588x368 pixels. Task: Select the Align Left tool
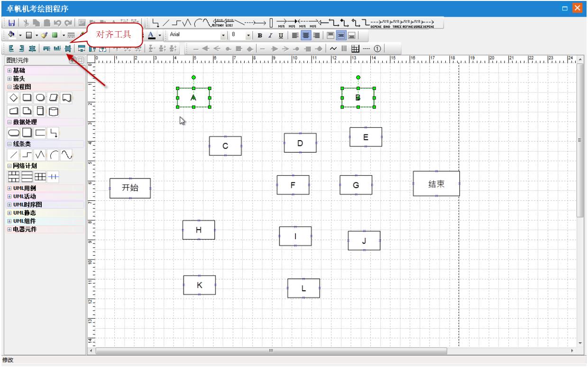point(11,48)
